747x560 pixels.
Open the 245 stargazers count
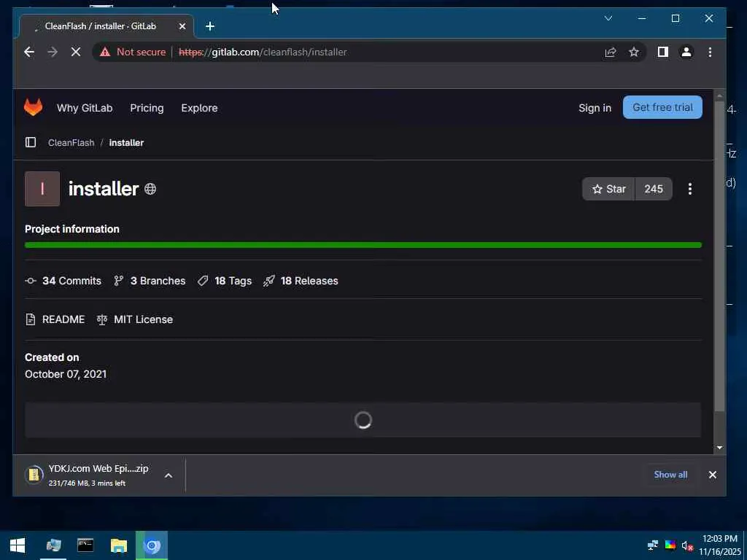click(x=654, y=189)
